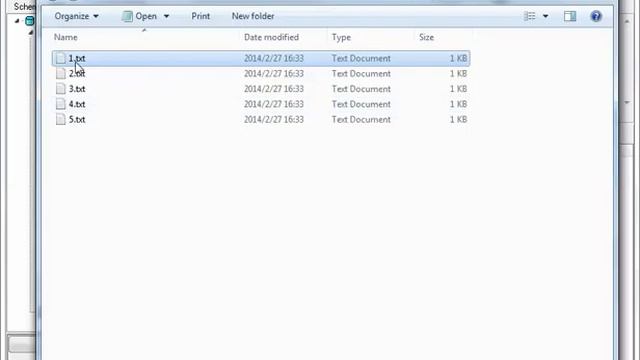The width and height of the screenshot is (640, 360).
Task: Click the scroll down arrow in background window
Action: [x=627, y=102]
